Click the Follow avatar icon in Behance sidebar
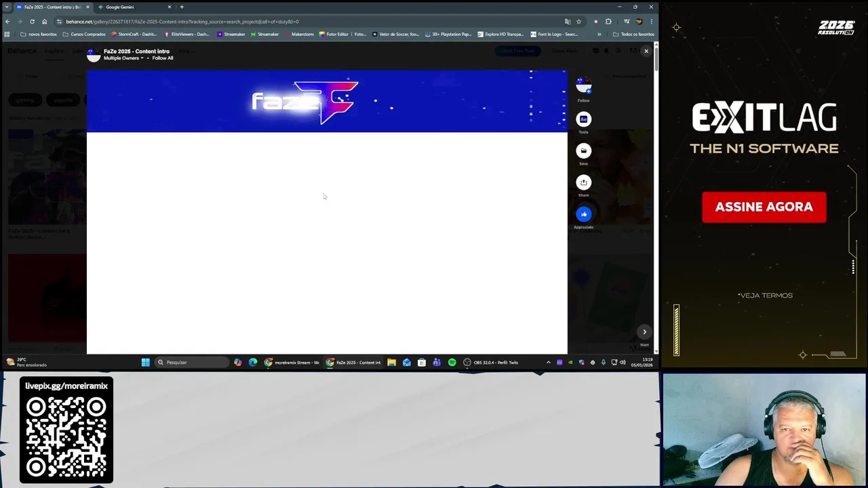 583,86
